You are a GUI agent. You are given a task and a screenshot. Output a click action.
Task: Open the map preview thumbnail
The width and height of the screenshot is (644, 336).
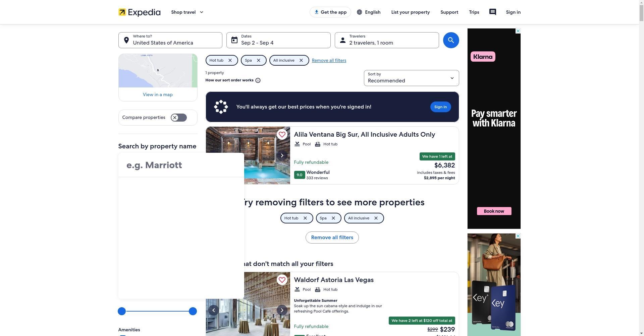pyautogui.click(x=158, y=71)
